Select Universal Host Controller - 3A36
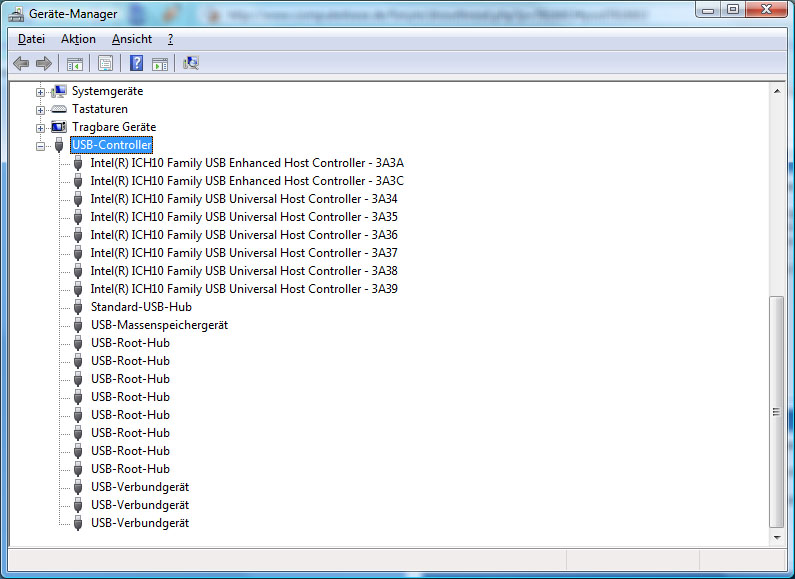795x579 pixels. tap(244, 235)
